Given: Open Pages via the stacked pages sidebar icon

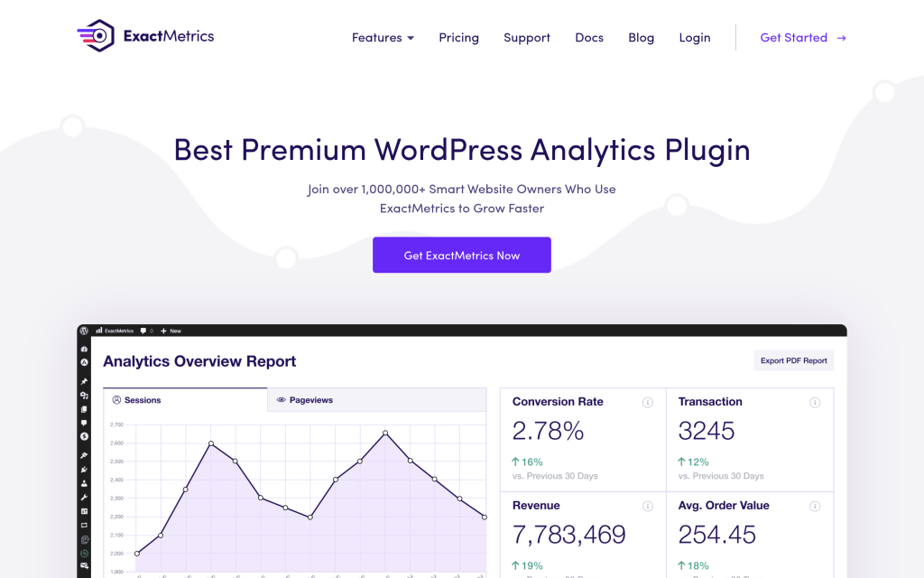Looking at the screenshot, I should pos(84,409).
